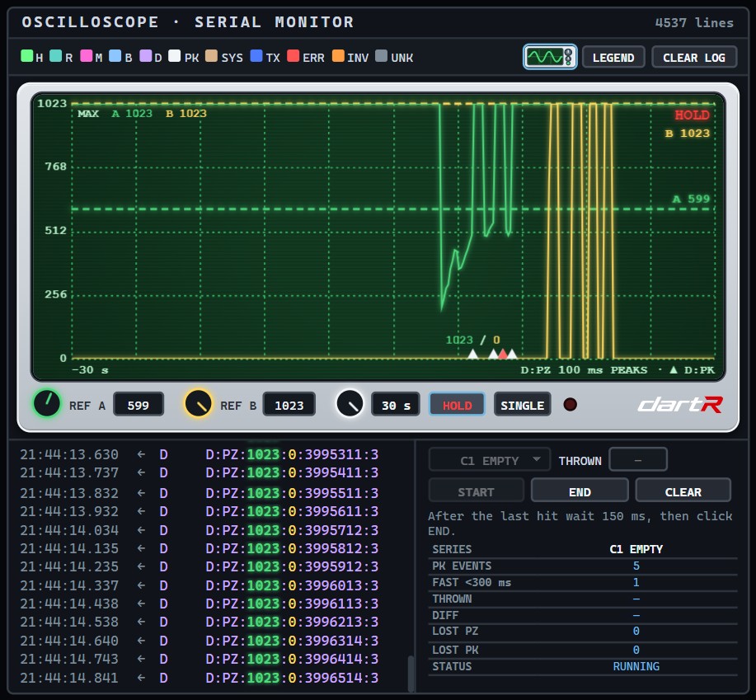This screenshot has width=756, height=700.
Task: Click the yellow REF B knob
Action: [x=198, y=403]
